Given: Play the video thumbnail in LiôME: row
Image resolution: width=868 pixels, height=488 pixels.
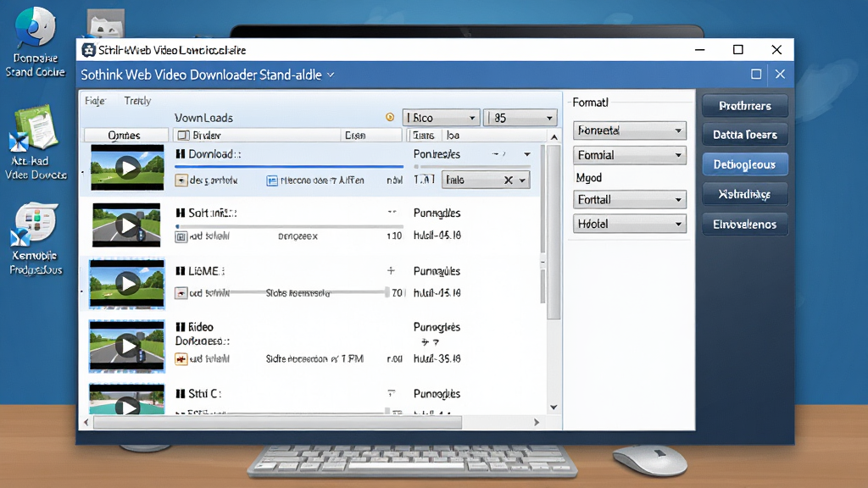Looking at the screenshot, I should (x=127, y=284).
